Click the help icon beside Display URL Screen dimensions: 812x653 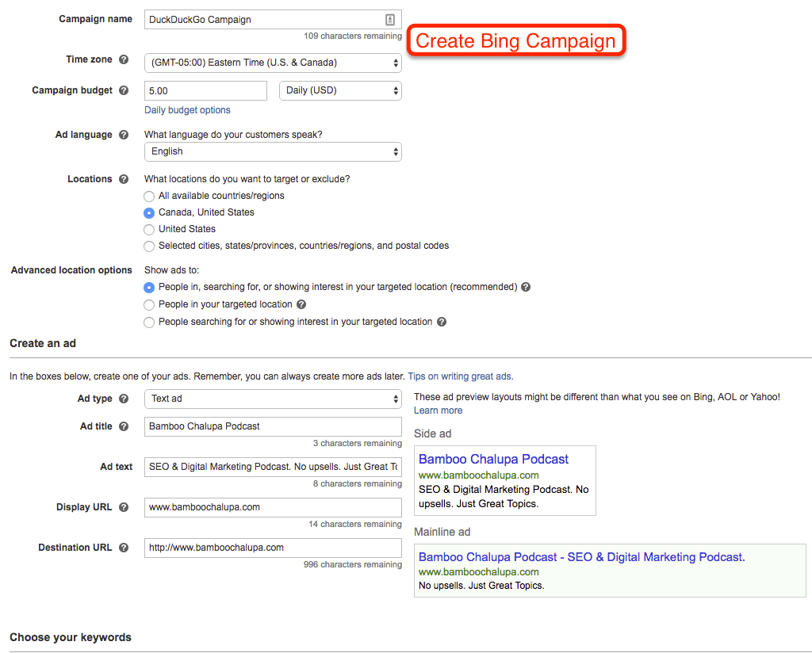click(123, 507)
